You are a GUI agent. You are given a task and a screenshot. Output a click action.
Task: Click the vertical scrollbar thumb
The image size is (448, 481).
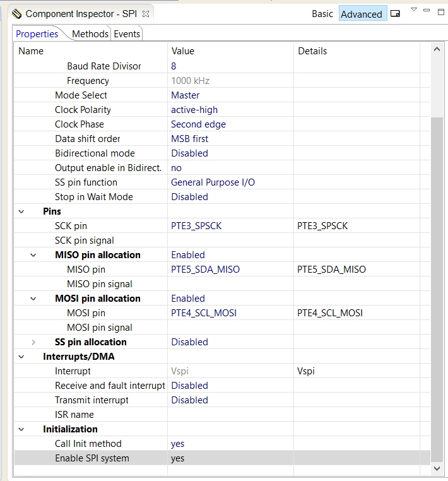click(x=437, y=289)
